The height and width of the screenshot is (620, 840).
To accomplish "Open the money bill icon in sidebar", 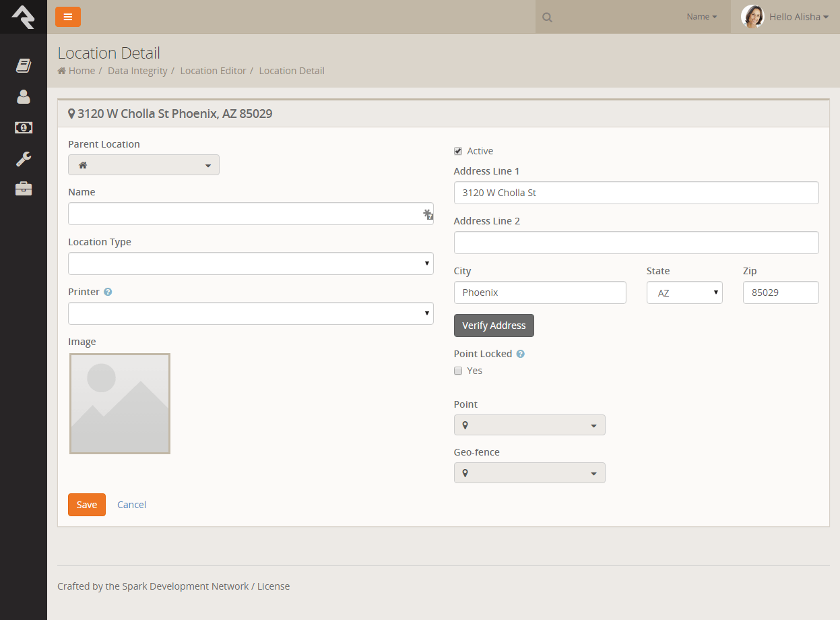I will pyautogui.click(x=24, y=127).
